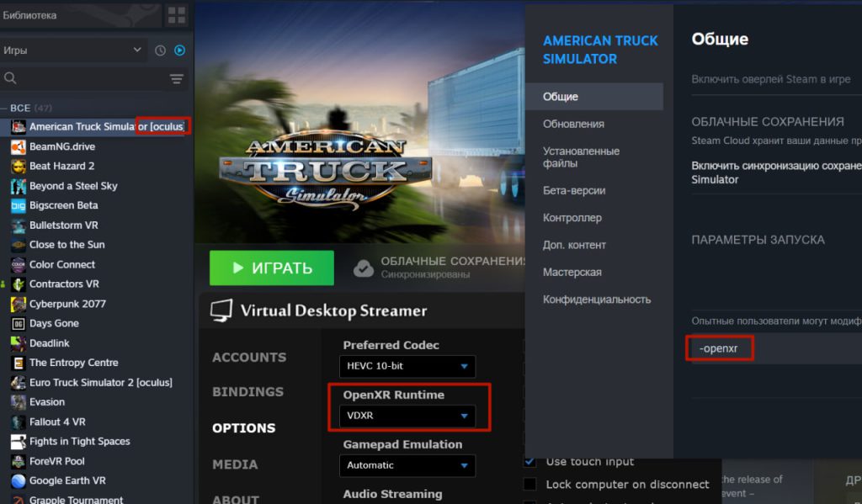Screen dimensions: 862x504
Task: Open the ACCOUNTS section in Virtual Desktop
Action: pyautogui.click(x=248, y=357)
